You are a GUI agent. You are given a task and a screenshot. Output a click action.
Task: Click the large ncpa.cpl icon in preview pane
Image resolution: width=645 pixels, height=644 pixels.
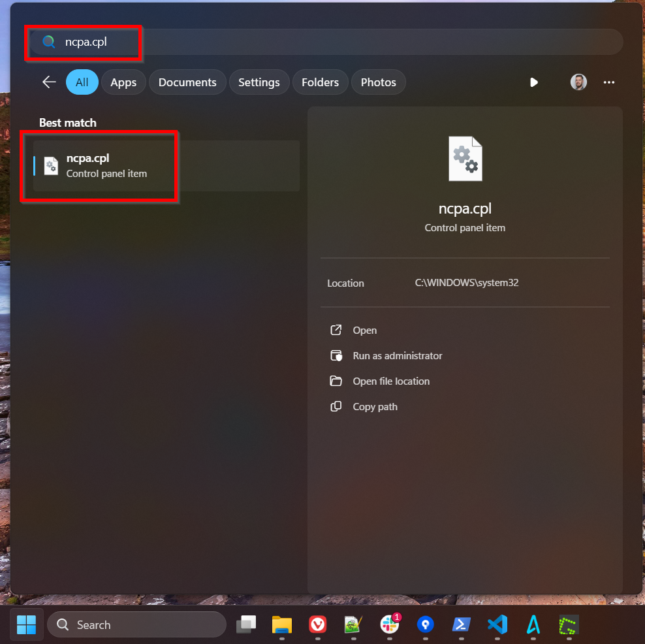465,159
